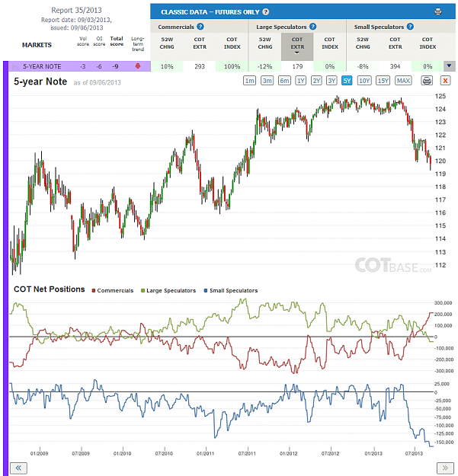The image size is (458, 476).
Task: Select the 10Y time range
Action: pos(364,81)
